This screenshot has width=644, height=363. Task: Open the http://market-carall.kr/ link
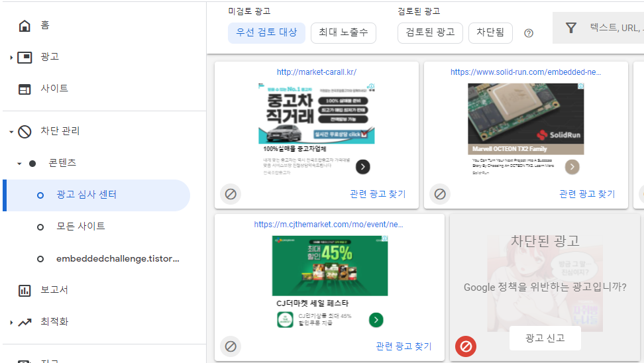coord(316,72)
